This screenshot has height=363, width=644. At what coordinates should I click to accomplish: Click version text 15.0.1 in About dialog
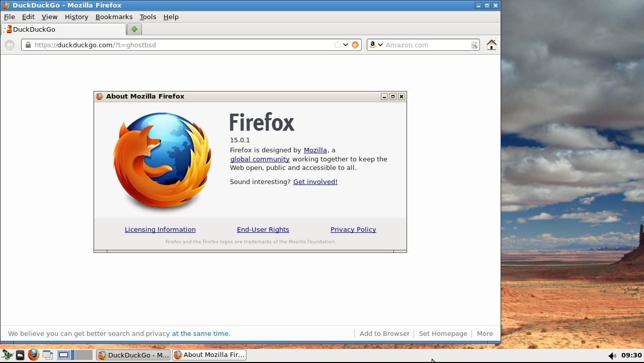[240, 140]
